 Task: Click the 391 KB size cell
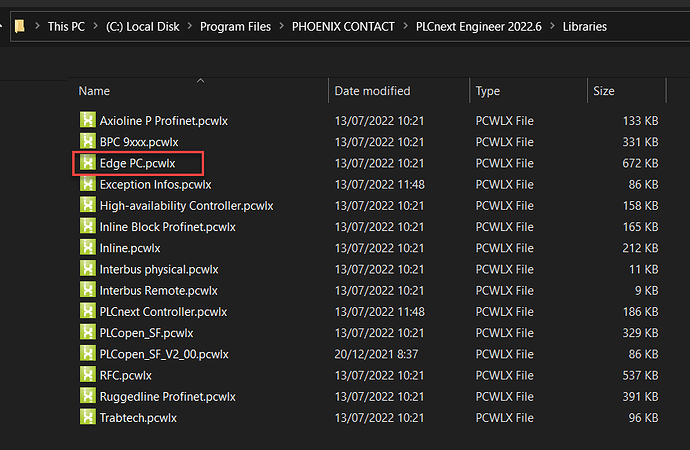pyautogui.click(x=640, y=396)
